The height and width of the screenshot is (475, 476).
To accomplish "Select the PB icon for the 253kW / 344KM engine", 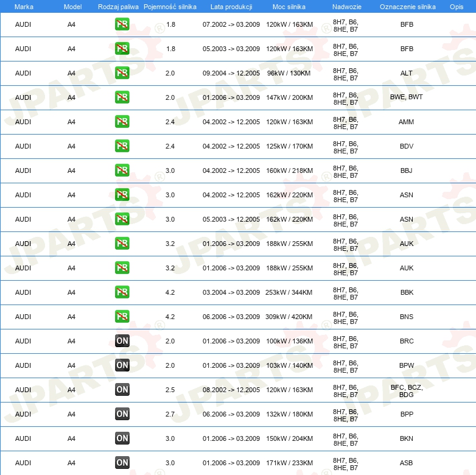I will coord(122,292).
